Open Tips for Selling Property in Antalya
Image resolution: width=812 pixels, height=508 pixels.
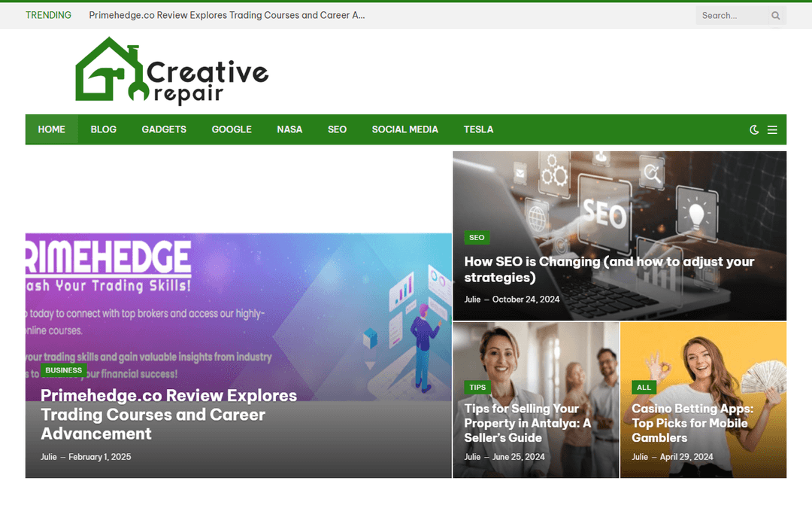[x=527, y=423]
